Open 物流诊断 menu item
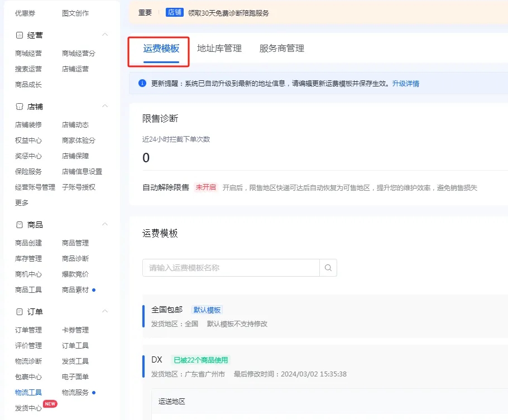This screenshot has width=508, height=420. coord(28,361)
